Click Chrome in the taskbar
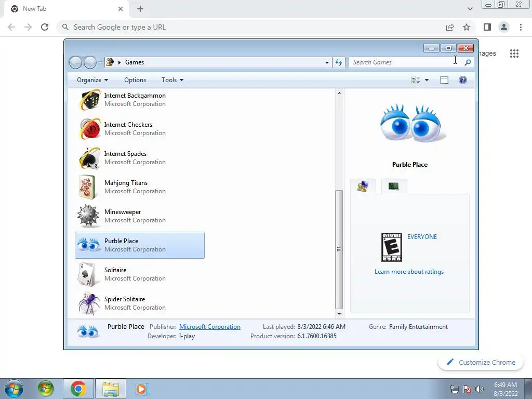This screenshot has height=399, width=532. coord(78,389)
